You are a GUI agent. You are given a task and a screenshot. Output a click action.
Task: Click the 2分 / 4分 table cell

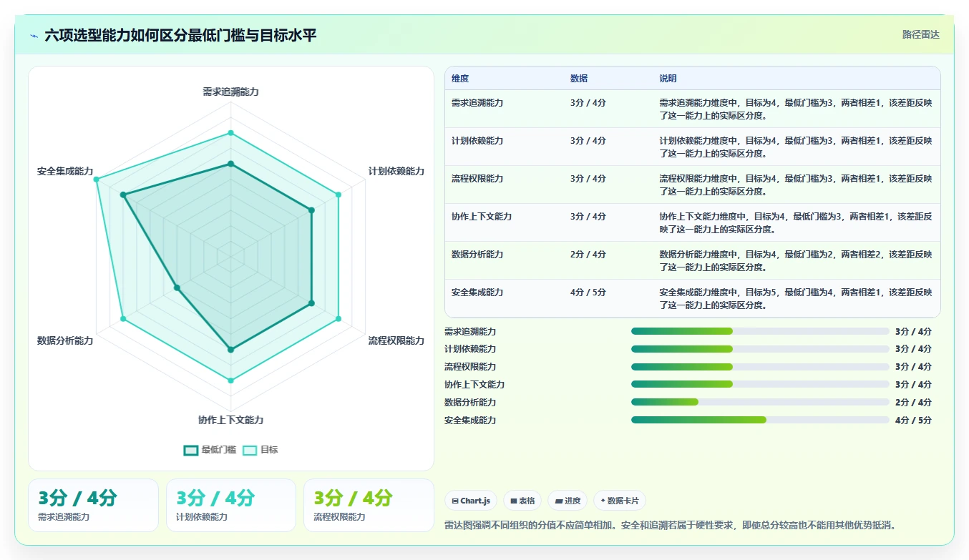click(588, 255)
